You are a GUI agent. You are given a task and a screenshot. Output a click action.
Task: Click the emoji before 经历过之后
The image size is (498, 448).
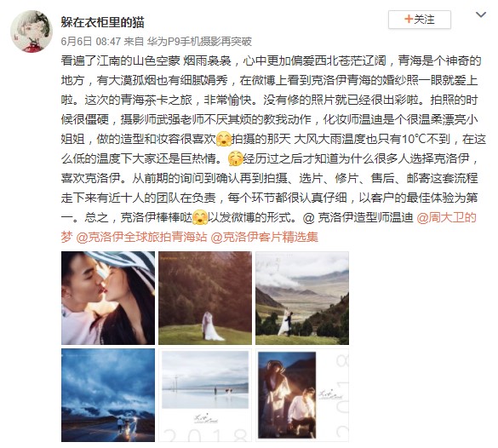(x=235, y=158)
